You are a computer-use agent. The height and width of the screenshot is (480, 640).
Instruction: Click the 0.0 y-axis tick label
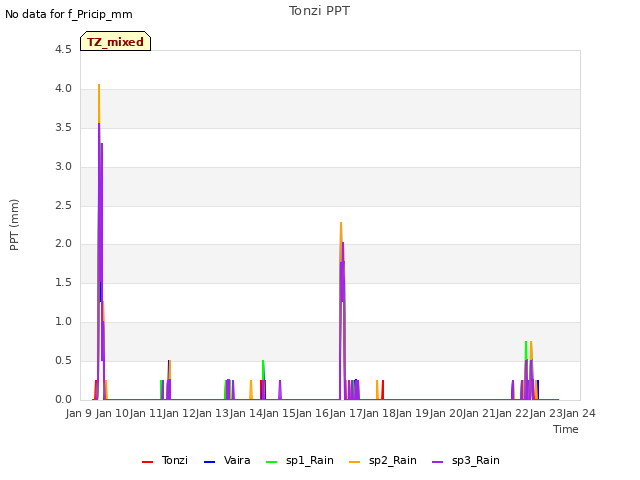click(63, 399)
